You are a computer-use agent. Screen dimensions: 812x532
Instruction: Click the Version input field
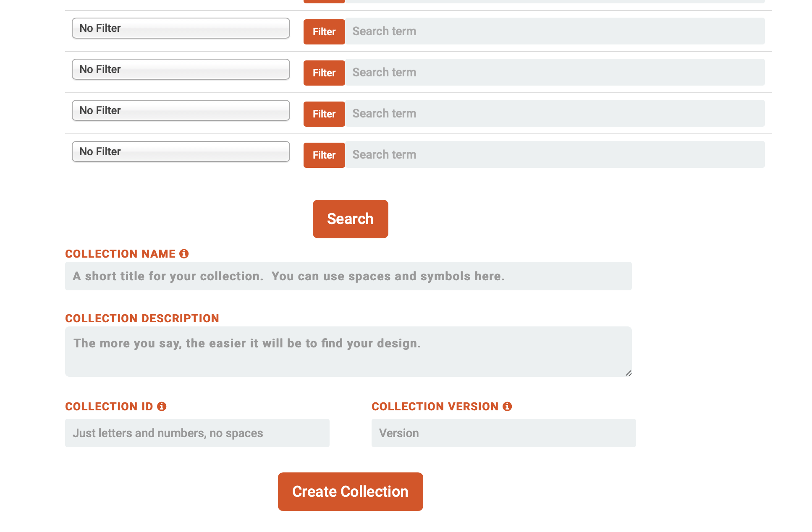pyautogui.click(x=503, y=433)
